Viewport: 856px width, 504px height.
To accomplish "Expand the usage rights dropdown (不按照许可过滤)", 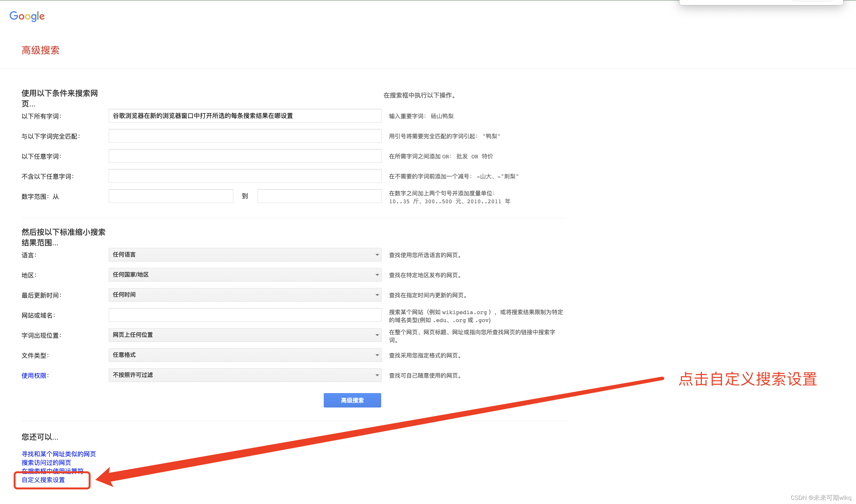I will tap(244, 375).
